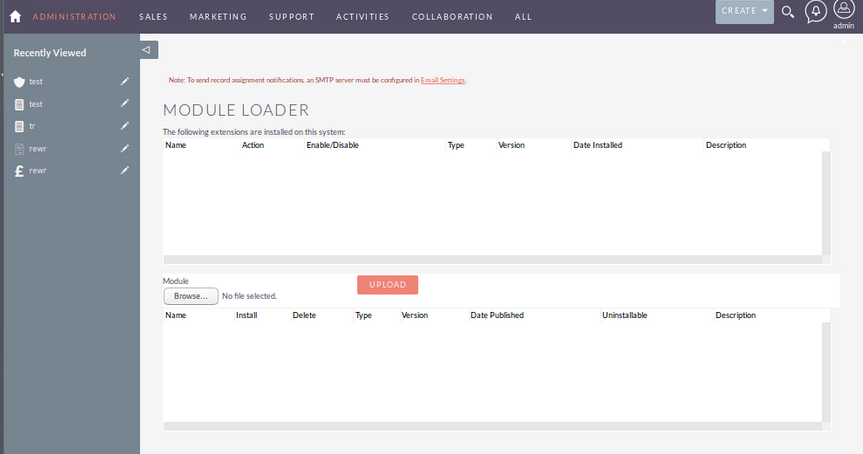This screenshot has width=863, height=454.
Task: Click the Action column header
Action: tap(253, 145)
